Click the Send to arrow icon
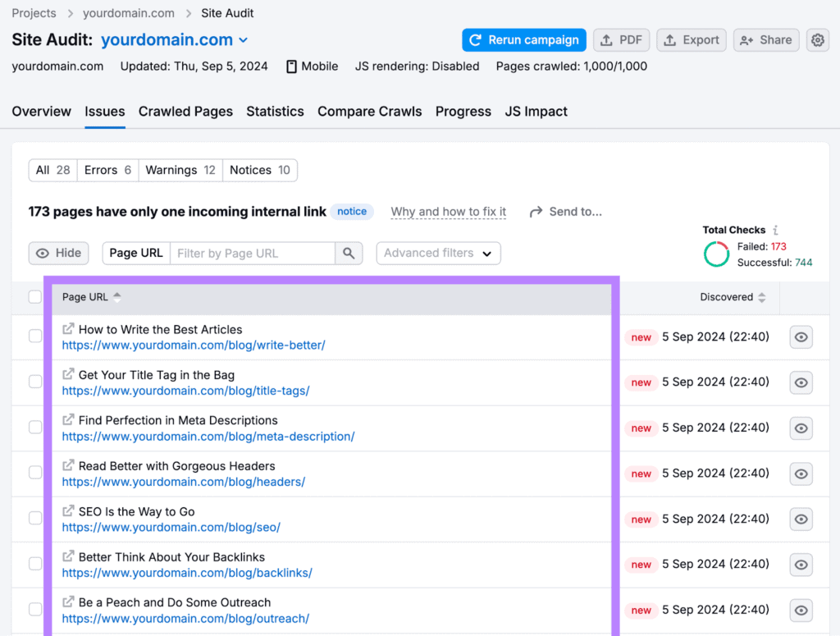Viewport: 840px width, 636px height. (x=536, y=212)
